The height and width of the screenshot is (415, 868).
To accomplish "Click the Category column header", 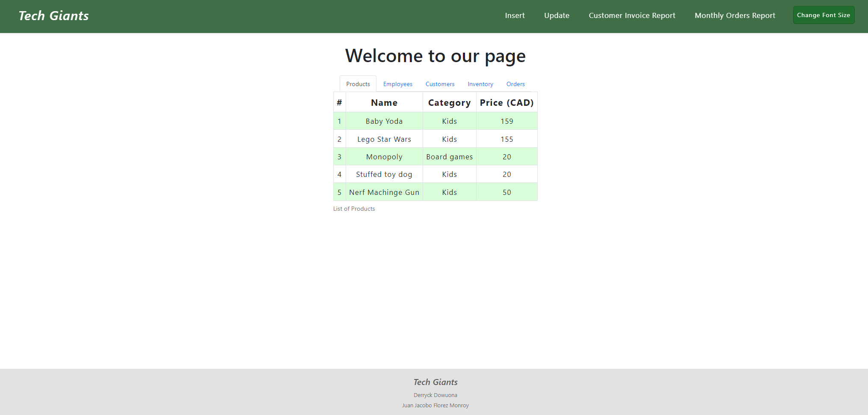I will coord(449,102).
